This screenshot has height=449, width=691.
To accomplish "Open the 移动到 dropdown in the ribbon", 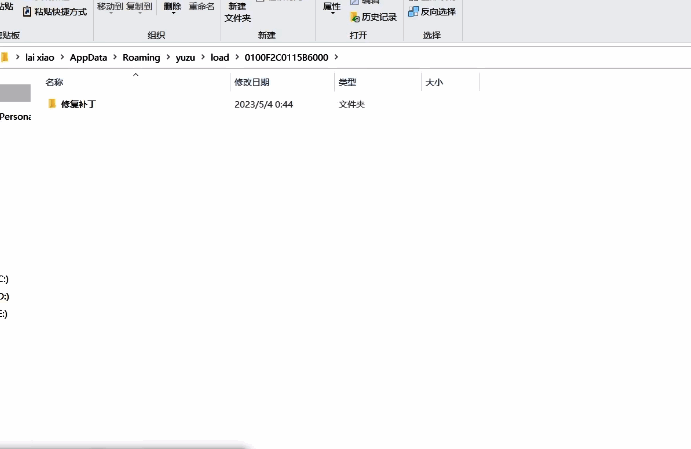I will tap(110, 7).
